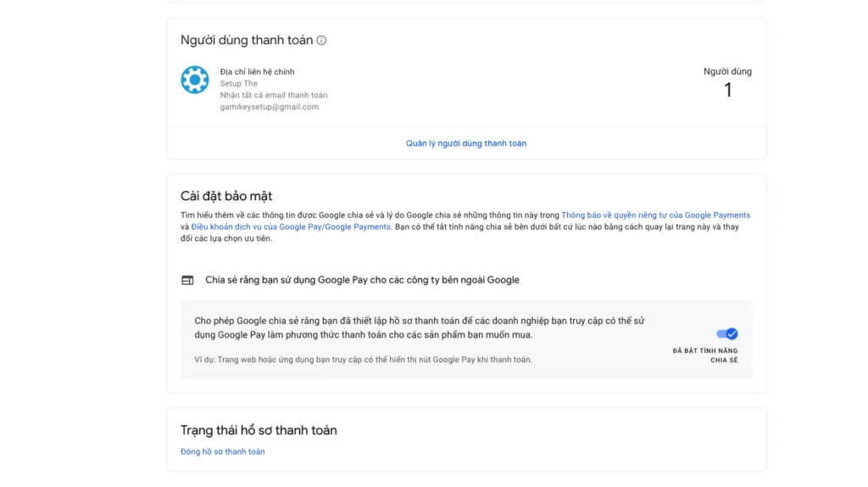Click Đóng hồ sơ thanh toán link
This screenshot has width=868, height=487.
click(x=223, y=452)
